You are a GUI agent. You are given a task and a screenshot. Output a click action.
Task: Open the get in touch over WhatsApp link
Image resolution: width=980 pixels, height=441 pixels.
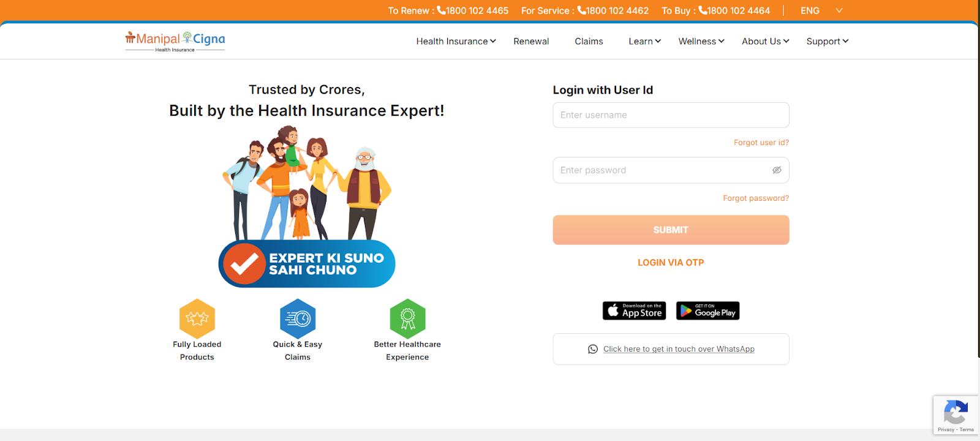coord(679,349)
